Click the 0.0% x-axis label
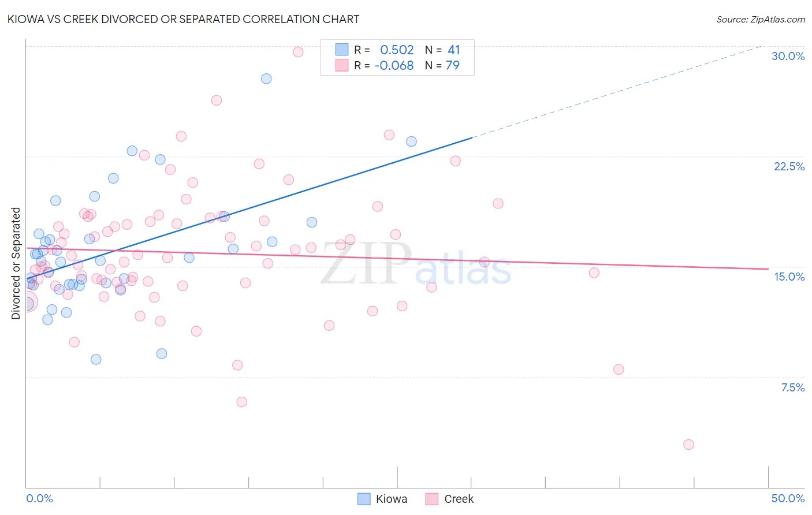The image size is (812, 515). (39, 498)
